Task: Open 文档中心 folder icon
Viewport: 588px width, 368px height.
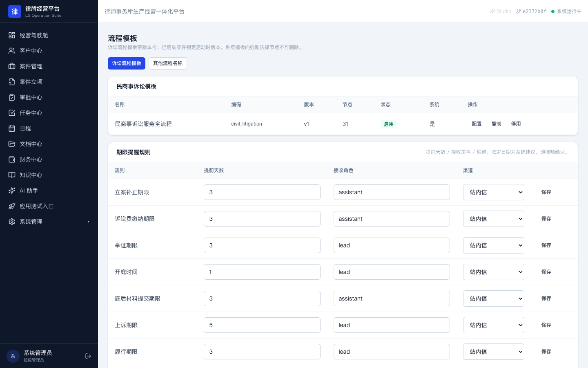Action: click(x=12, y=144)
